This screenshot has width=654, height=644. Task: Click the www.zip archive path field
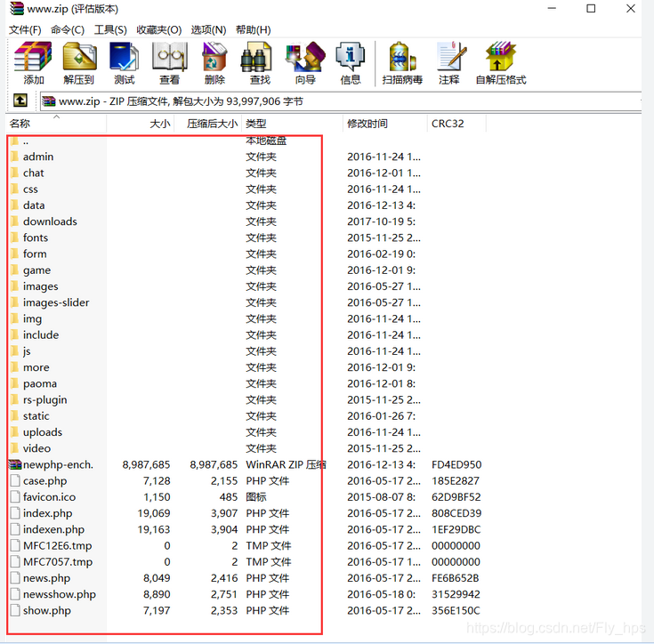[340, 101]
